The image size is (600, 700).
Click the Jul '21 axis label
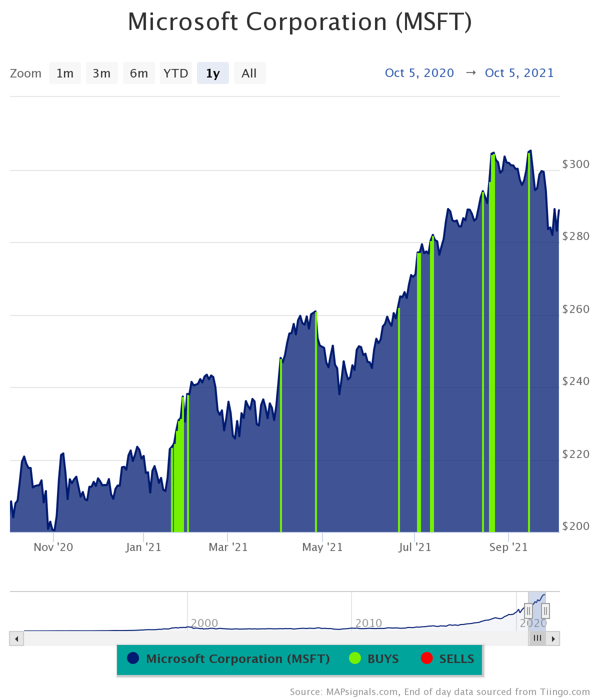(x=414, y=547)
